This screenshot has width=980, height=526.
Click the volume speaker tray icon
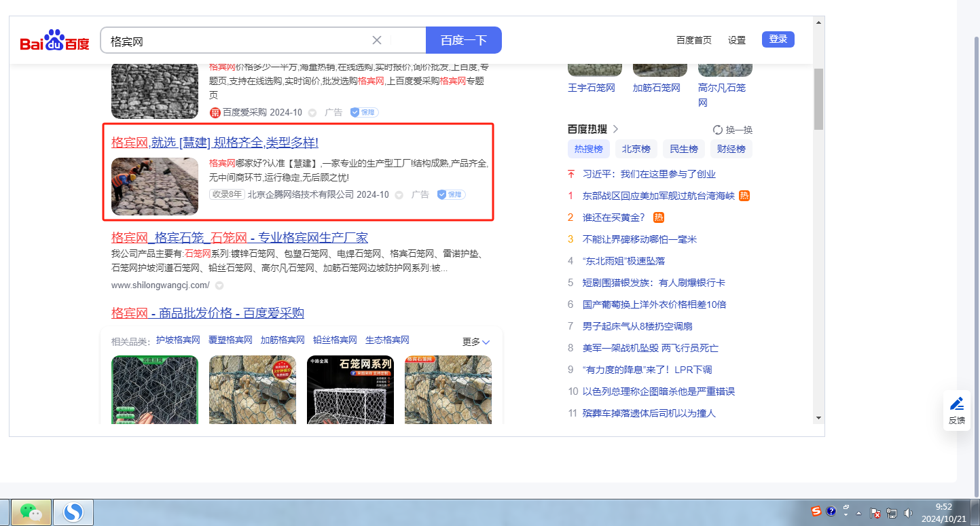(x=909, y=513)
